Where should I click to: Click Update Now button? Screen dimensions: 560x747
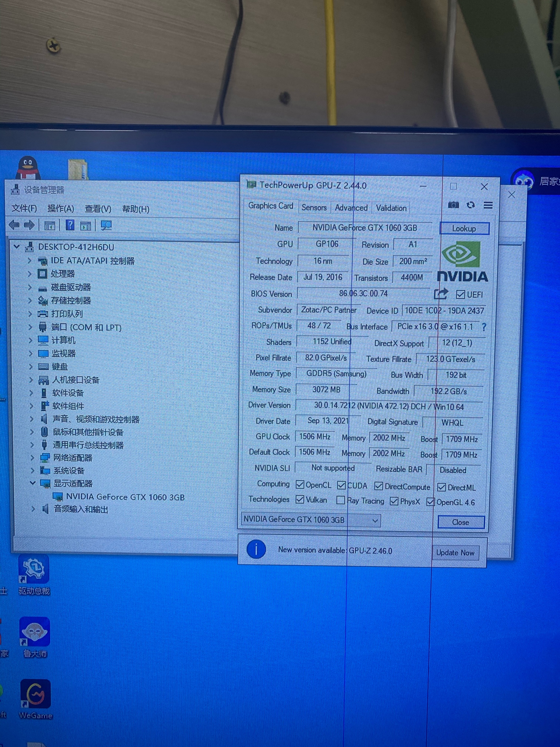[455, 553]
